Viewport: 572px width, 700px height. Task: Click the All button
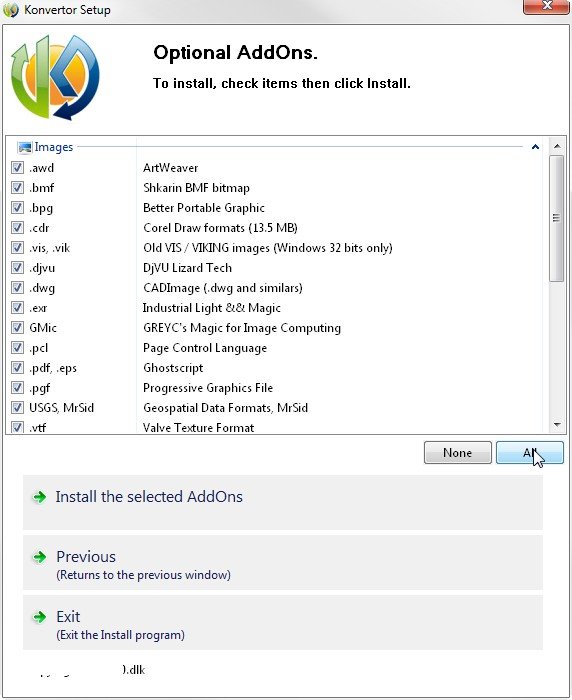[530, 453]
